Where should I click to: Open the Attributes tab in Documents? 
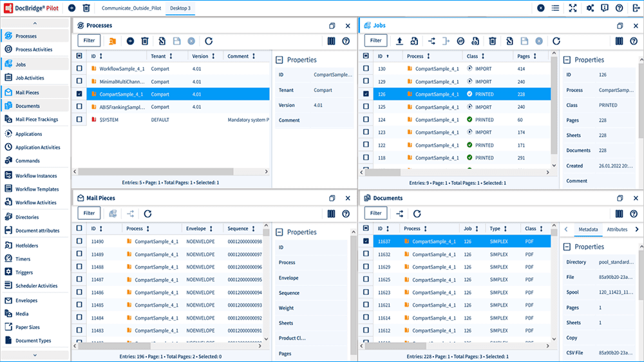click(x=617, y=229)
